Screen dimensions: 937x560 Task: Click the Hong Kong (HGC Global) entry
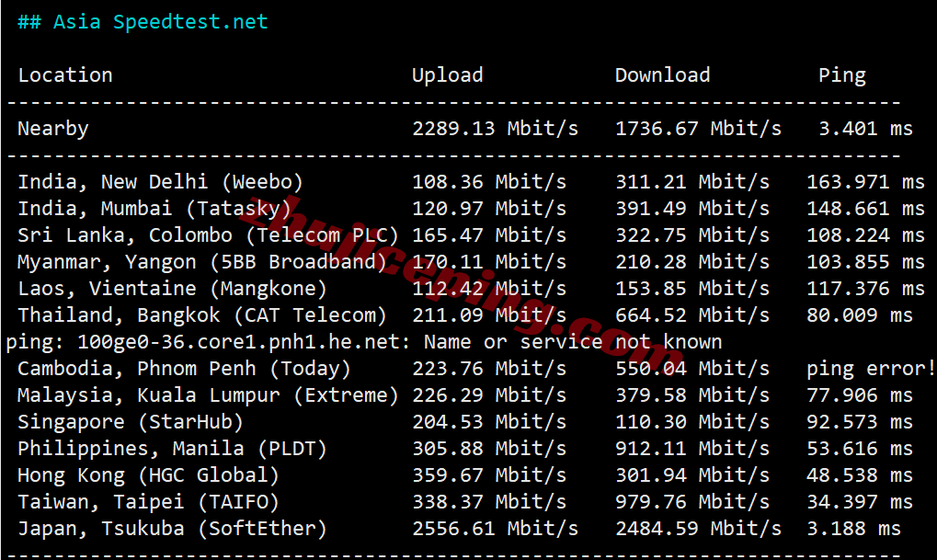click(148, 475)
